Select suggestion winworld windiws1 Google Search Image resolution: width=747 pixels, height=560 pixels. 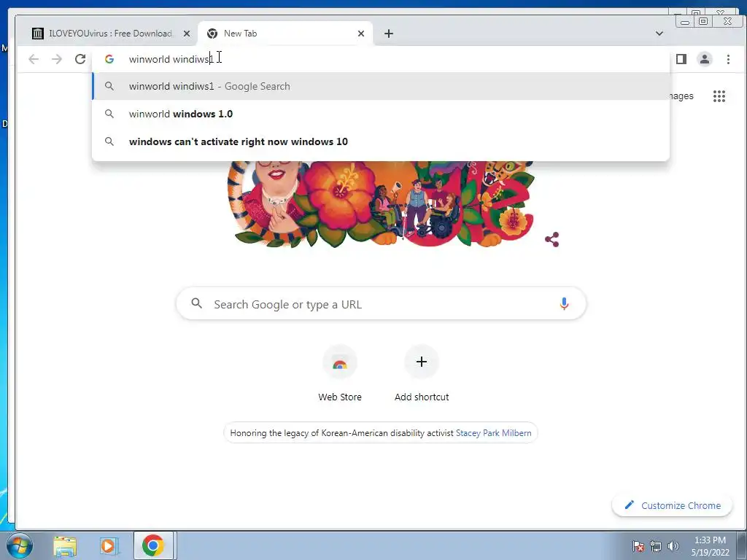coord(381,86)
